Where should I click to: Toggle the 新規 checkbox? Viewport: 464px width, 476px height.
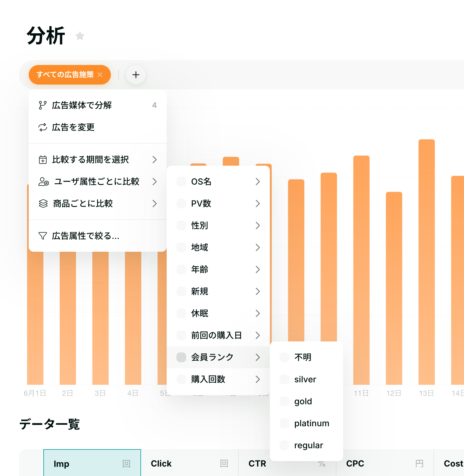(181, 291)
